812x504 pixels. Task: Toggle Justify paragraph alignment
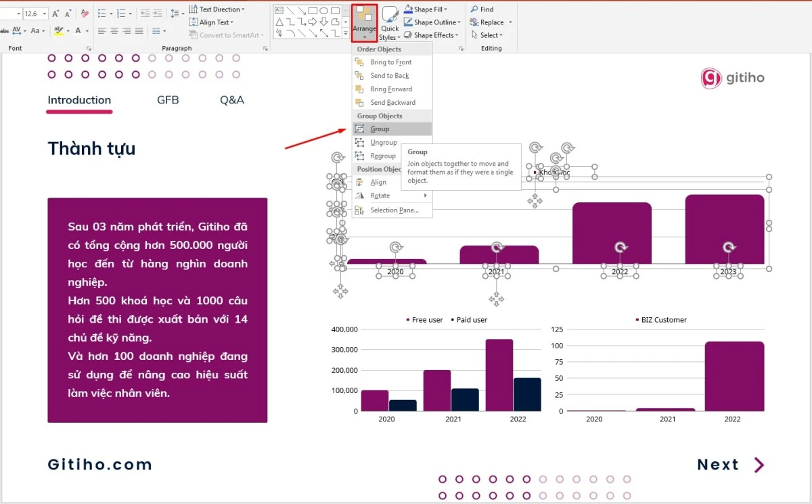(139, 30)
